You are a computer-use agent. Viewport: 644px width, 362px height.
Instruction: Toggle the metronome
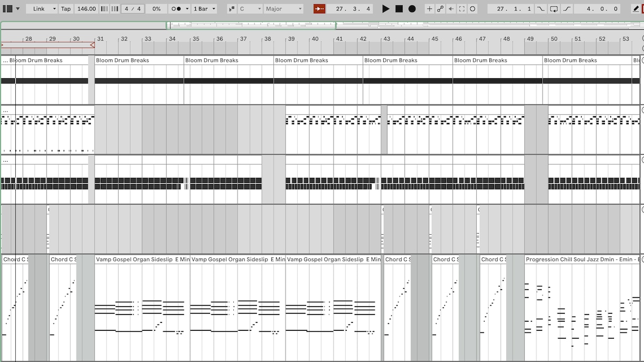click(x=176, y=8)
